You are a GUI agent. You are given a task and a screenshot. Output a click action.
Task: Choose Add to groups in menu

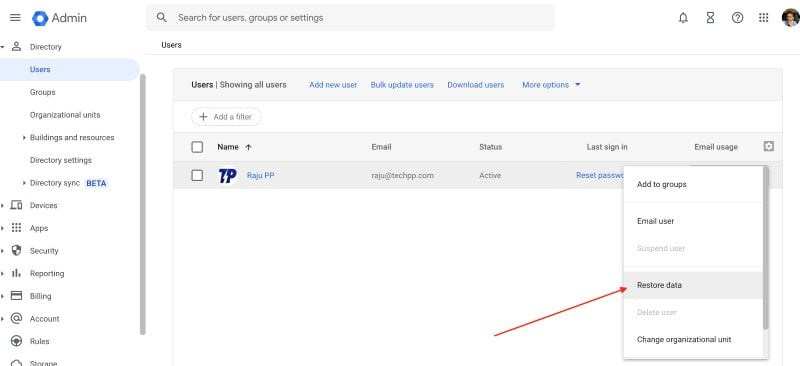pos(693,184)
